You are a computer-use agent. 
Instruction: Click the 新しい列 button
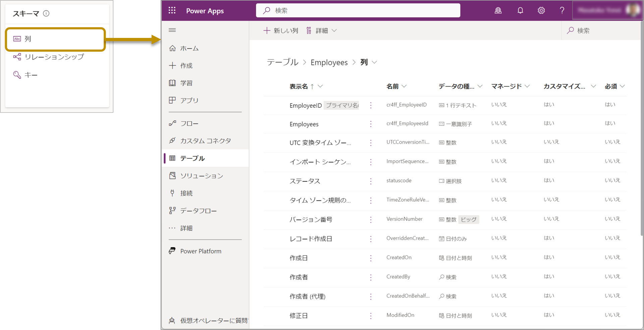click(x=281, y=31)
